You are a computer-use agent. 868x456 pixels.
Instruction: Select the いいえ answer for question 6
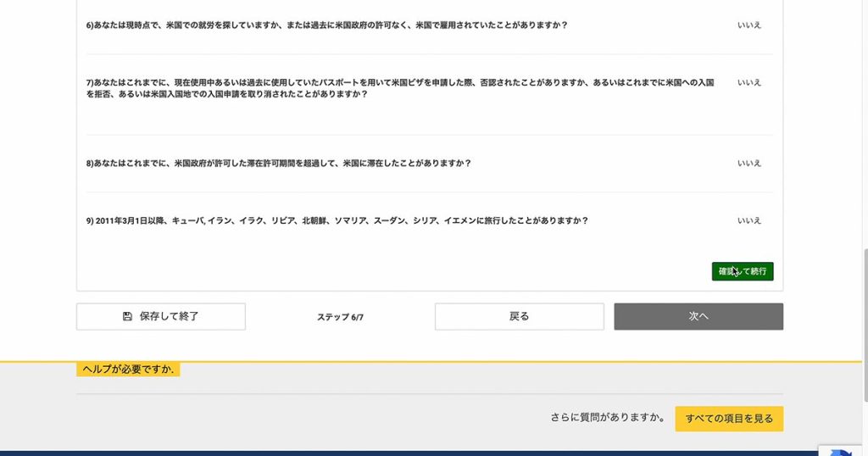[x=748, y=25]
